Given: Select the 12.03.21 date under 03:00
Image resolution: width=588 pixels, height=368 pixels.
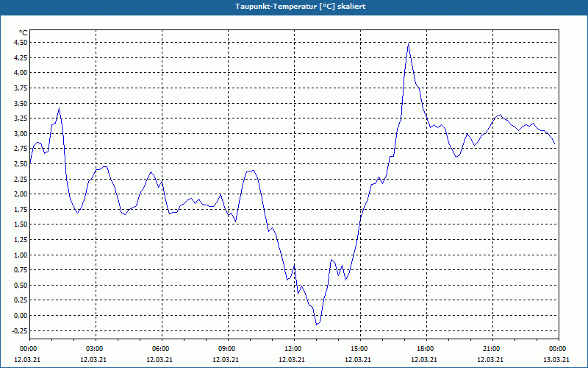Looking at the screenshot, I should click(93, 359).
